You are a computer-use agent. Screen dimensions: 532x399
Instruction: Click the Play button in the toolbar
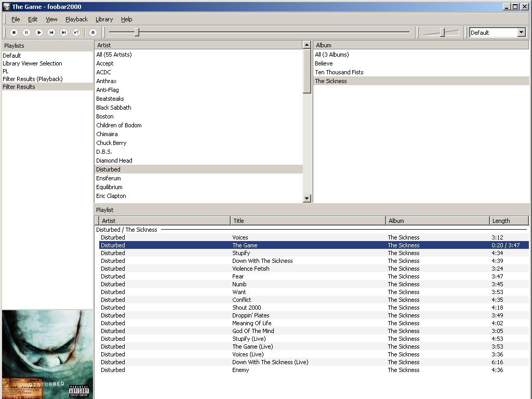tap(39, 32)
